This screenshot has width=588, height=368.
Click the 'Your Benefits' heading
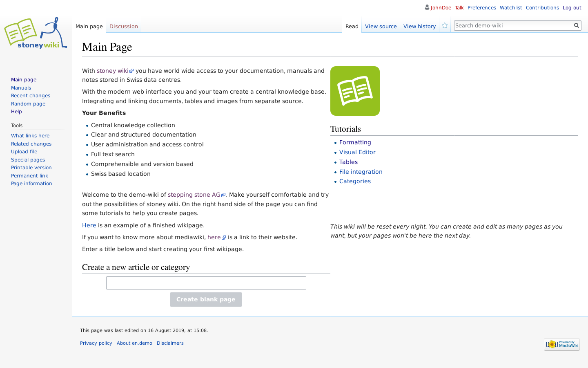click(x=104, y=113)
